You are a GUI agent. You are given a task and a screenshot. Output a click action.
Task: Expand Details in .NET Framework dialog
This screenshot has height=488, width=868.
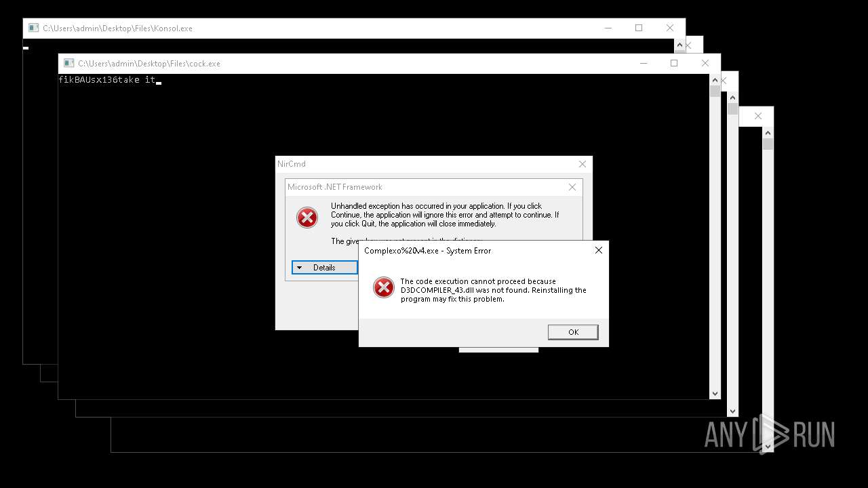324,268
